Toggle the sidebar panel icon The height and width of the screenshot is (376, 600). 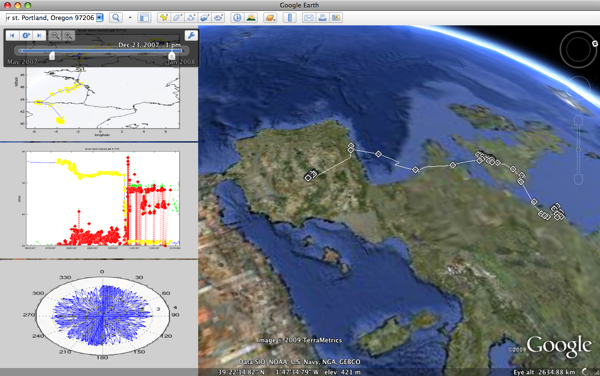click(x=144, y=18)
